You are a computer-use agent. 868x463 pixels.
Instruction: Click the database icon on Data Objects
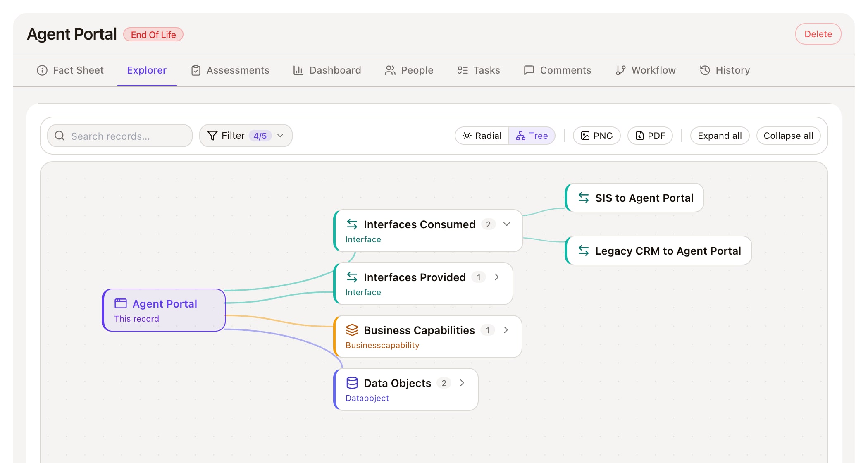[352, 383]
